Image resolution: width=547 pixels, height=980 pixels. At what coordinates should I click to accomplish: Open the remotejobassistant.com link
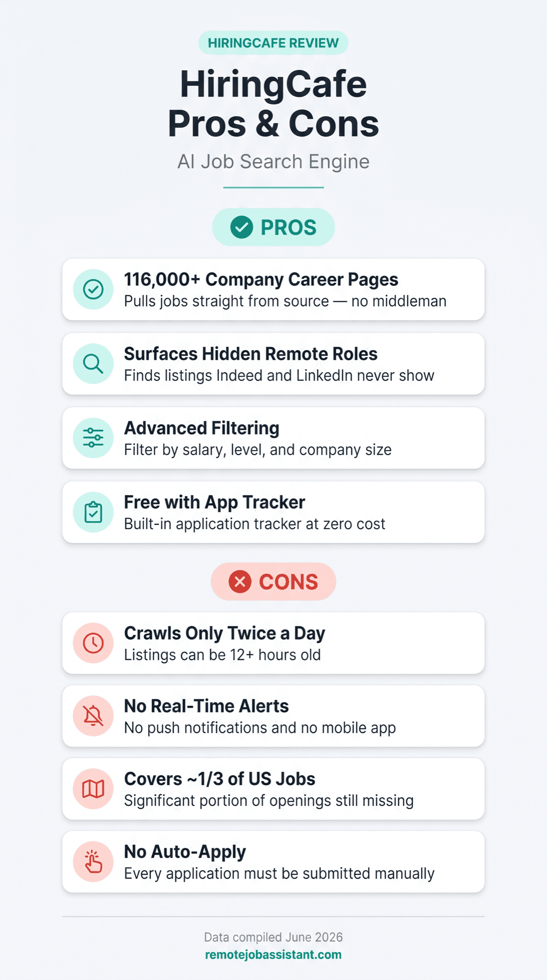point(273,955)
